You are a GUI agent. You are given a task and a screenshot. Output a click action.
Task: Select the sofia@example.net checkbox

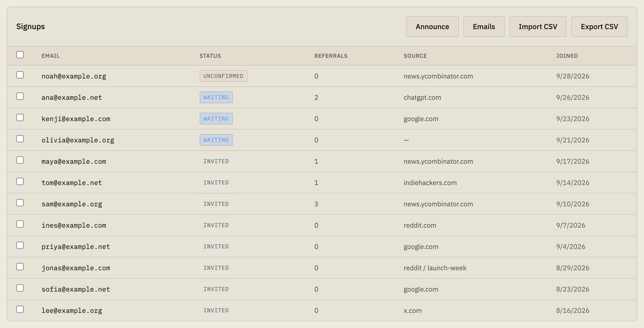click(x=20, y=288)
